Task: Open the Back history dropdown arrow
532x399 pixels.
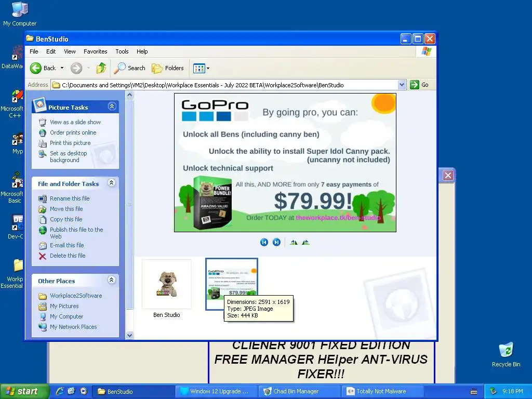Action: coord(62,68)
